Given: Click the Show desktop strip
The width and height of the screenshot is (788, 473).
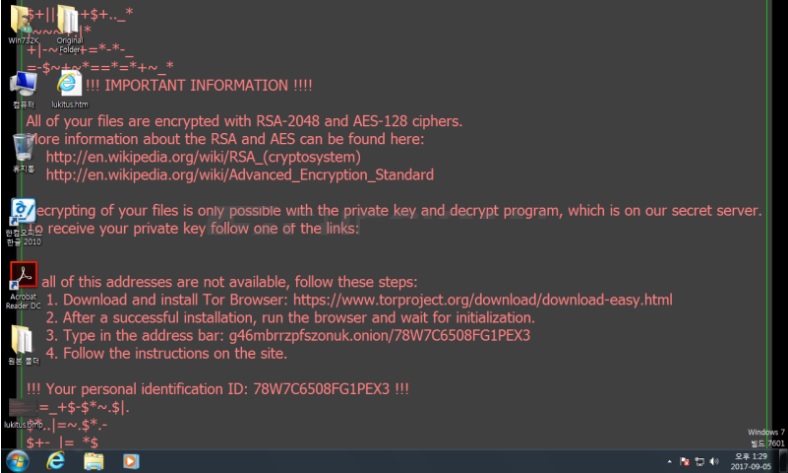Looking at the screenshot, I should [783, 461].
